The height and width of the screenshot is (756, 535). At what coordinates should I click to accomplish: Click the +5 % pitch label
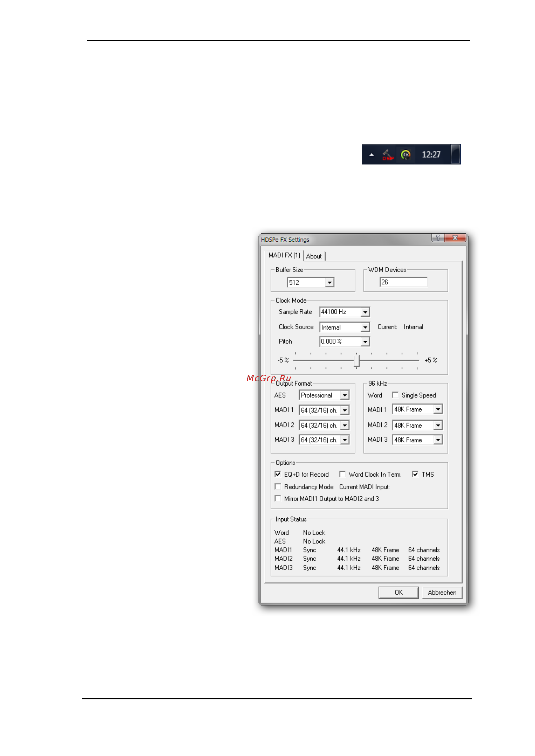click(x=431, y=360)
